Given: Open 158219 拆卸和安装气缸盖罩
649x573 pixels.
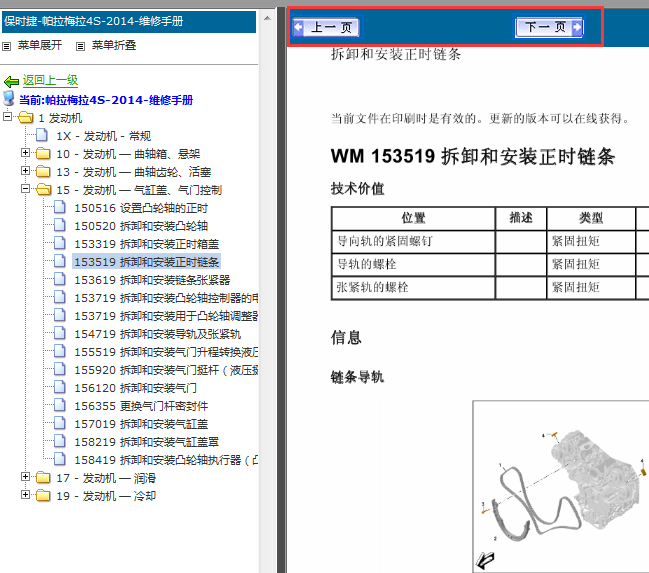Looking at the screenshot, I should (147, 442).
